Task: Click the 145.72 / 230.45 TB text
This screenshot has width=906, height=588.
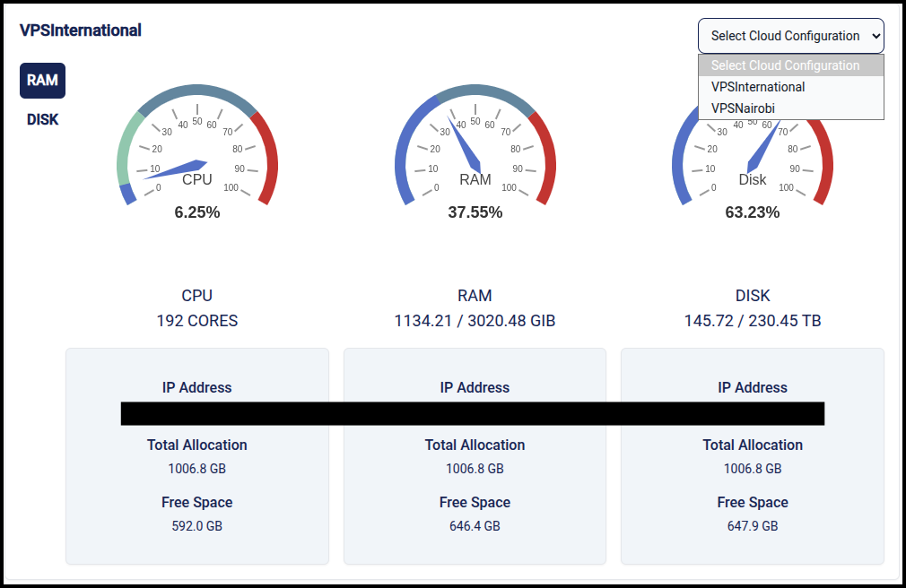Action: 753,321
